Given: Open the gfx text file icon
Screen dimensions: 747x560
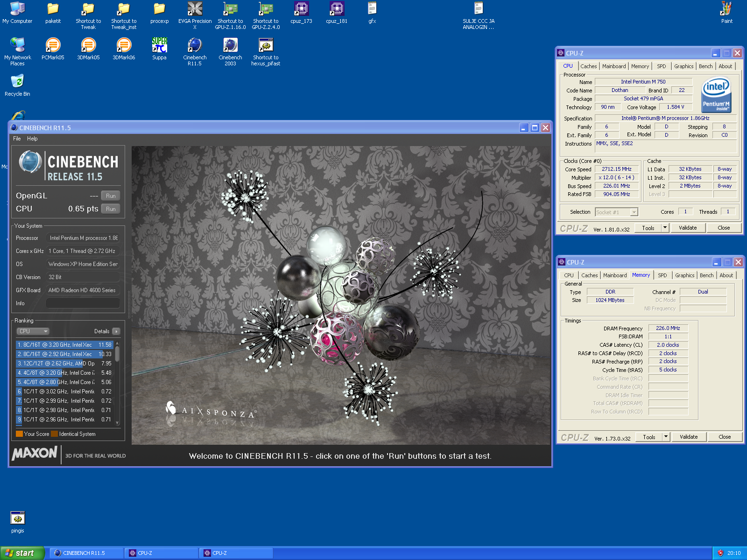Looking at the screenshot, I should pyautogui.click(x=372, y=13).
